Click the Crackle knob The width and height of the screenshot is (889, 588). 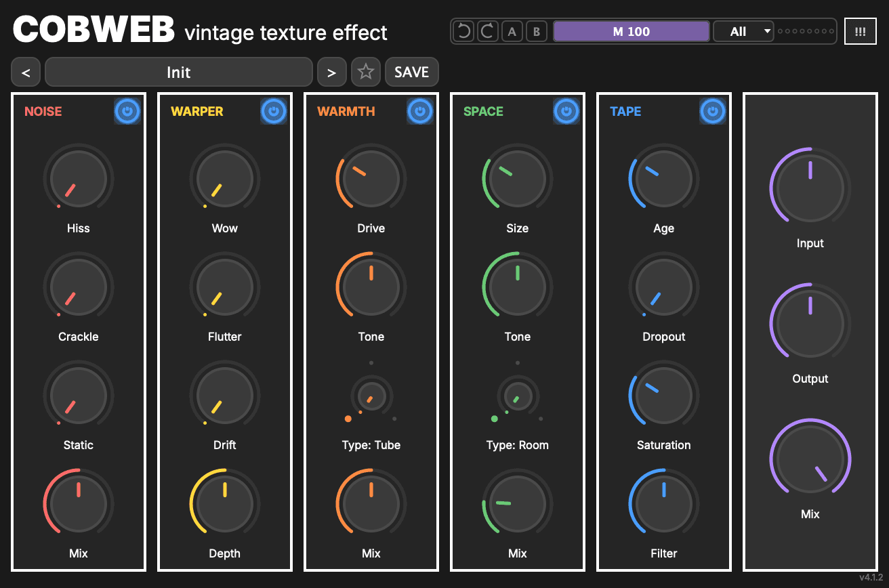coord(79,287)
